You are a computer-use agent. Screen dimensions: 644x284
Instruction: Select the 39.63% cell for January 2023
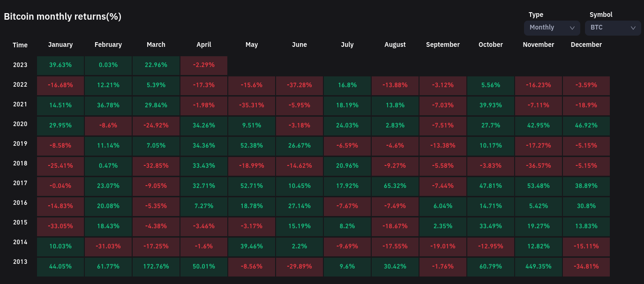click(60, 65)
